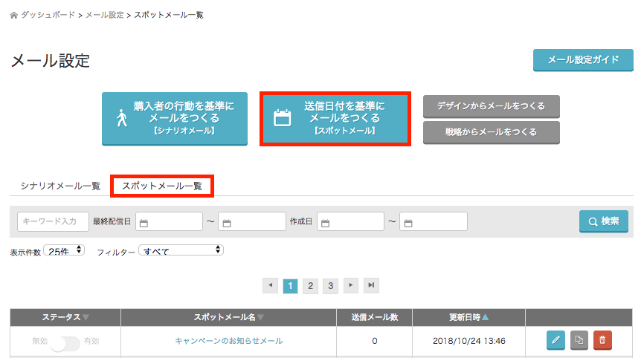644x358 pixels.
Task: Click the 検索 search button
Action: 603,221
